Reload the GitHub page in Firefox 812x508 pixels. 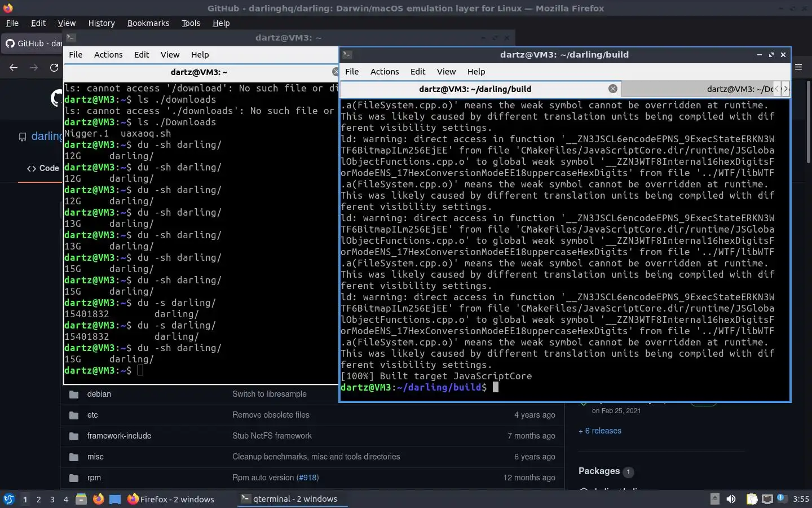pyautogui.click(x=54, y=68)
